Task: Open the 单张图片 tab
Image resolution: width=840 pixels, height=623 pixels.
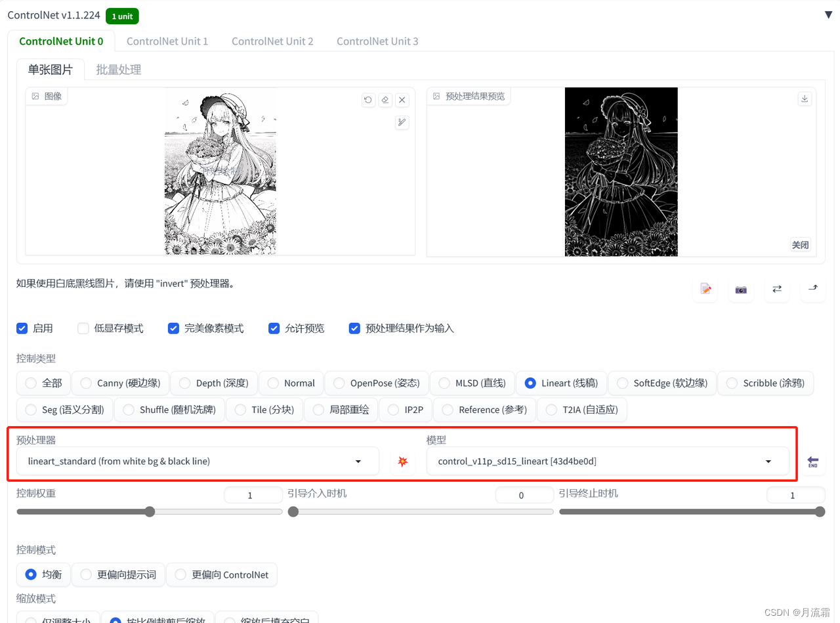Action: point(51,70)
